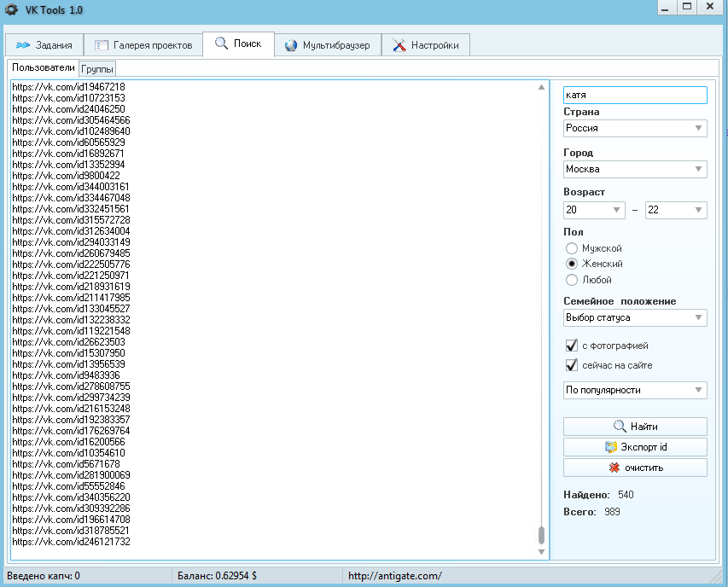Open the Выбор статуса dropdown
The image size is (728, 587).
[635, 318]
